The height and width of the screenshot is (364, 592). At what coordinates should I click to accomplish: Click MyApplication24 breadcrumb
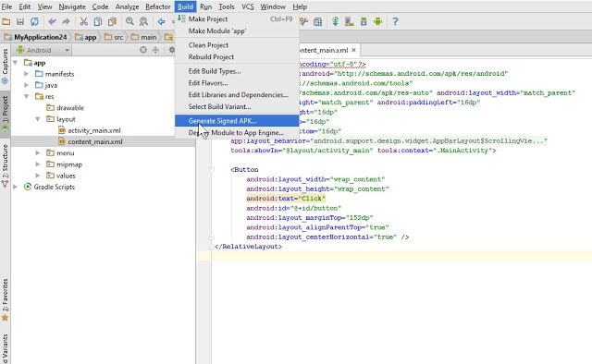coord(36,37)
